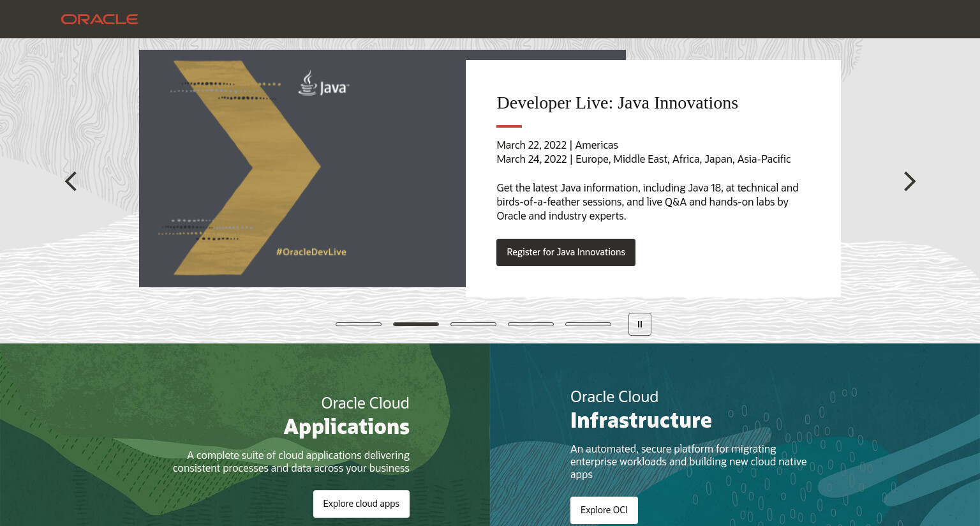Screen dimensions: 980x526
Task: Select the second carousel slide indicator
Action: pos(416,324)
